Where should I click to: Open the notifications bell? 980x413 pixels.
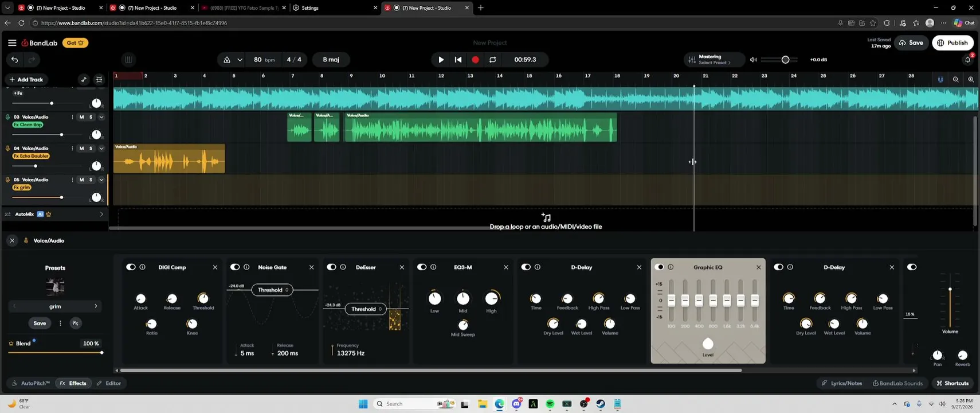pyautogui.click(x=967, y=60)
